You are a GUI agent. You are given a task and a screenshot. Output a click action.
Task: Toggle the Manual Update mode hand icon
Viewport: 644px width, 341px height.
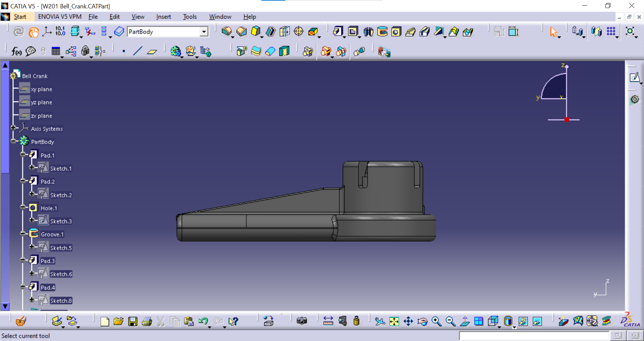(x=34, y=31)
